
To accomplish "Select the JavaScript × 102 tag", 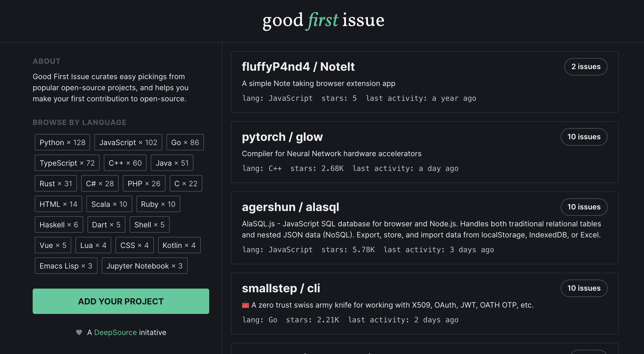I will [128, 142].
